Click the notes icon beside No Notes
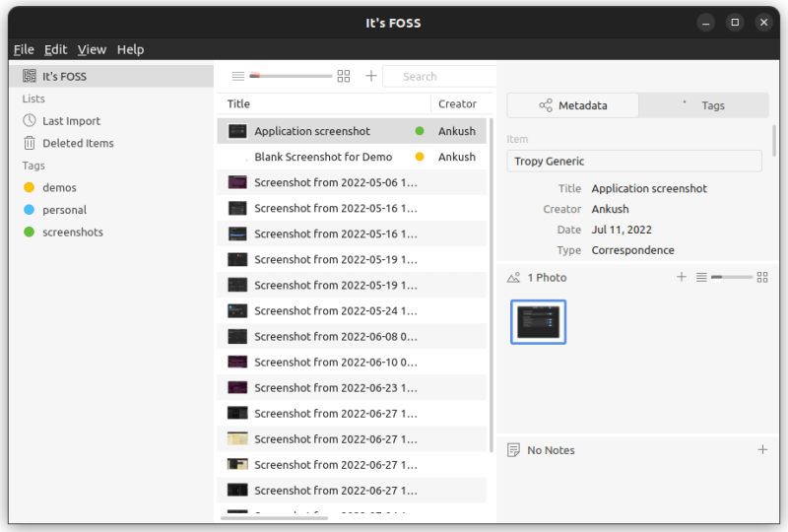This screenshot has width=788, height=532. tap(513, 450)
